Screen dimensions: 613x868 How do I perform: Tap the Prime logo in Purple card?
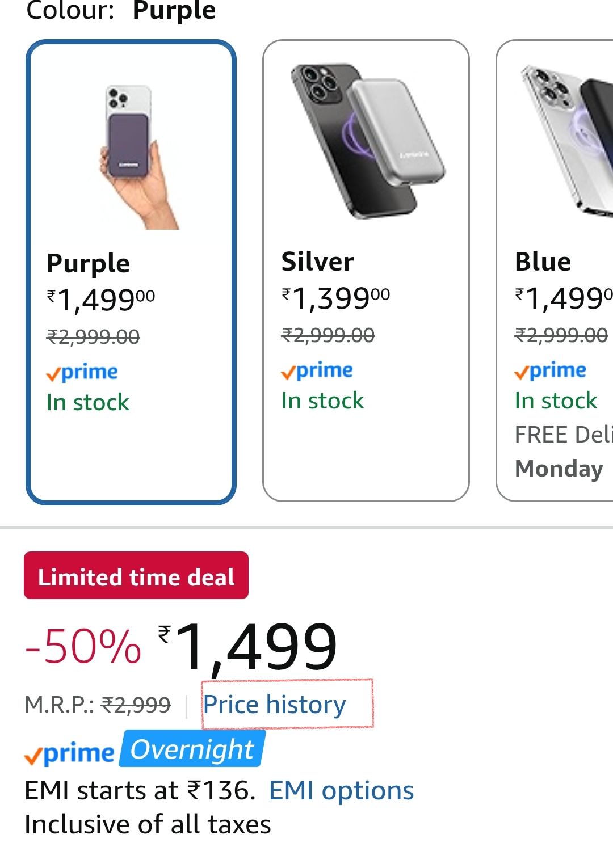coord(82,373)
